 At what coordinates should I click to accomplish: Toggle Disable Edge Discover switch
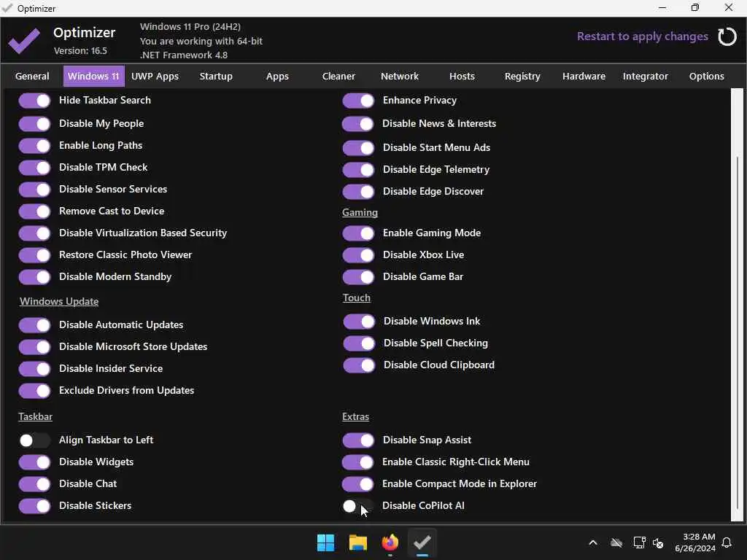pyautogui.click(x=358, y=192)
